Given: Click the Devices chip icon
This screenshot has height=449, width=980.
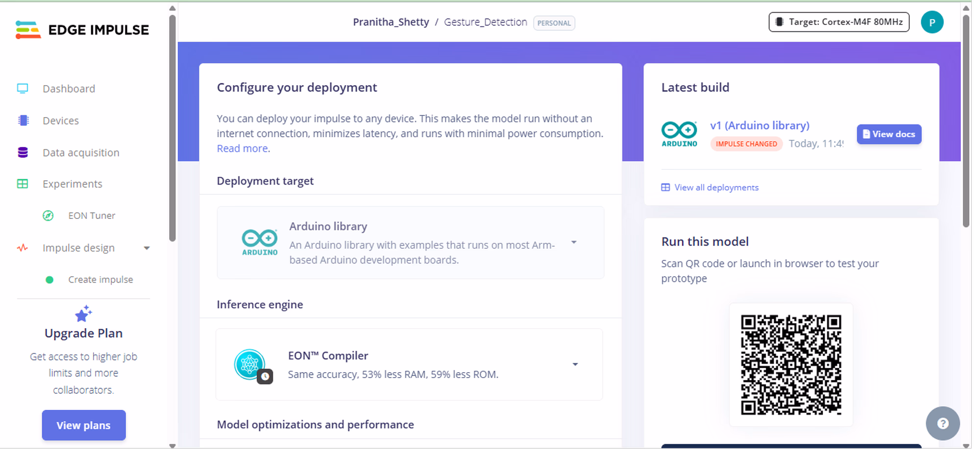Looking at the screenshot, I should 23,120.
